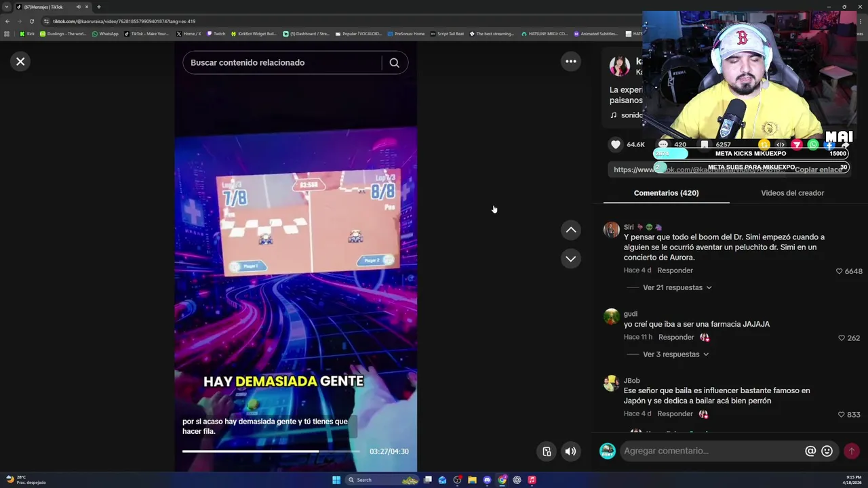This screenshot has width=868, height=488.
Task: Go to previous video with up arrow
Action: pyautogui.click(x=571, y=230)
